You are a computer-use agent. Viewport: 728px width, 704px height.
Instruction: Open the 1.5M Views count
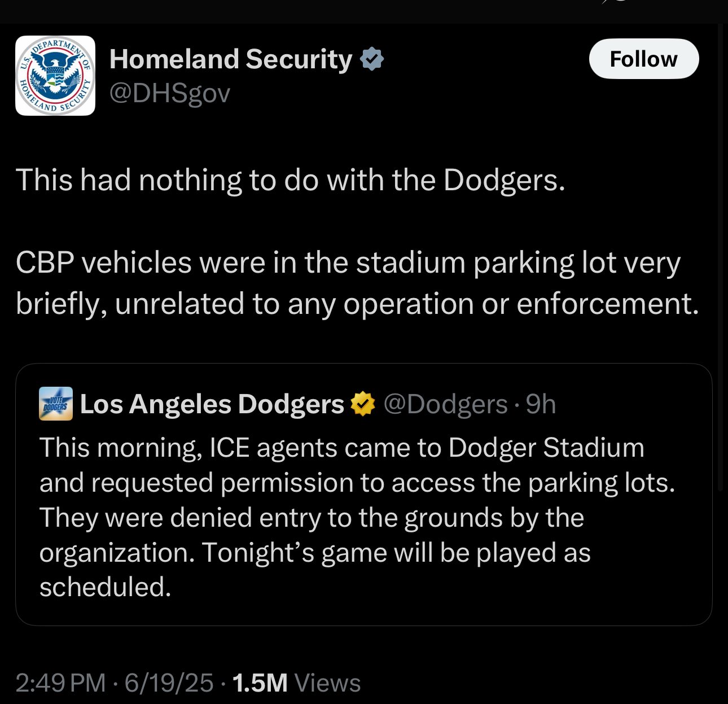coord(296,683)
